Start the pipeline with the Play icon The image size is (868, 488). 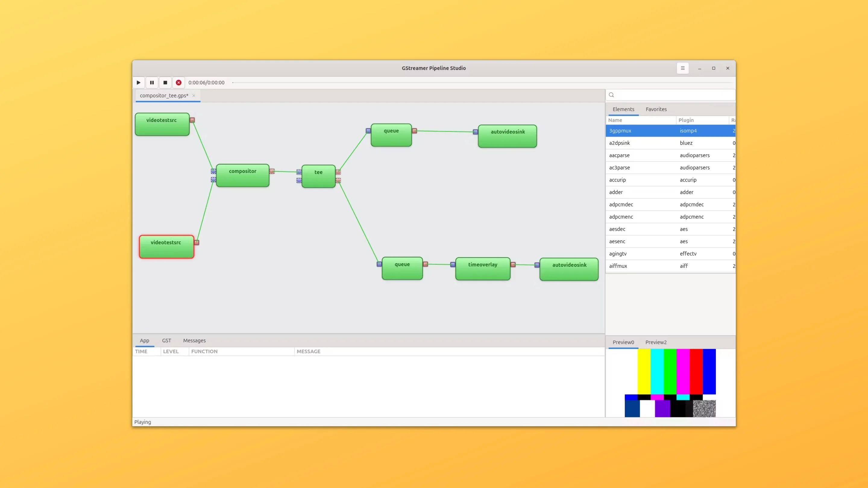(139, 83)
